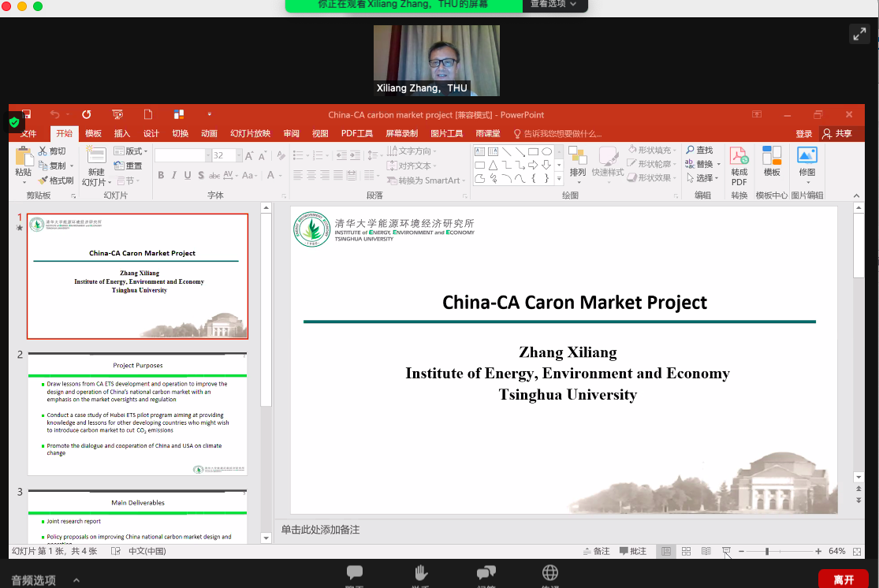The image size is (879, 588).
Task: Open the Insert (插入) ribbon tab
Action: (x=122, y=133)
